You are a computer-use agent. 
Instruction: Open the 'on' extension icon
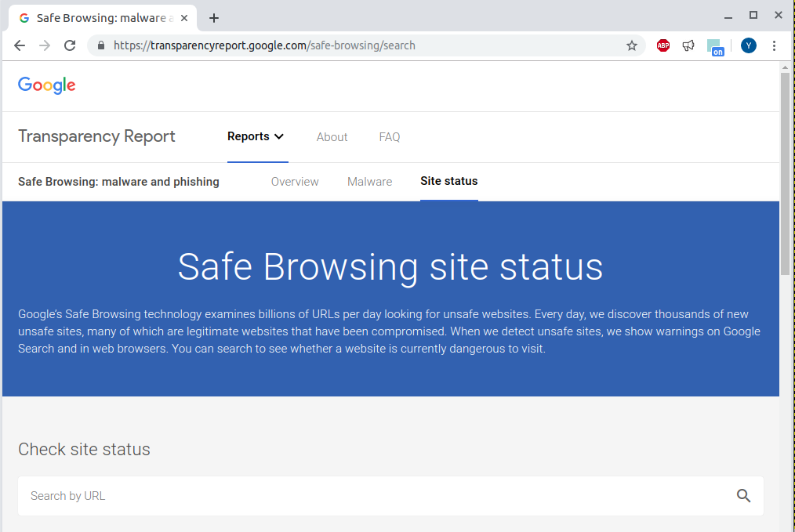(716, 45)
